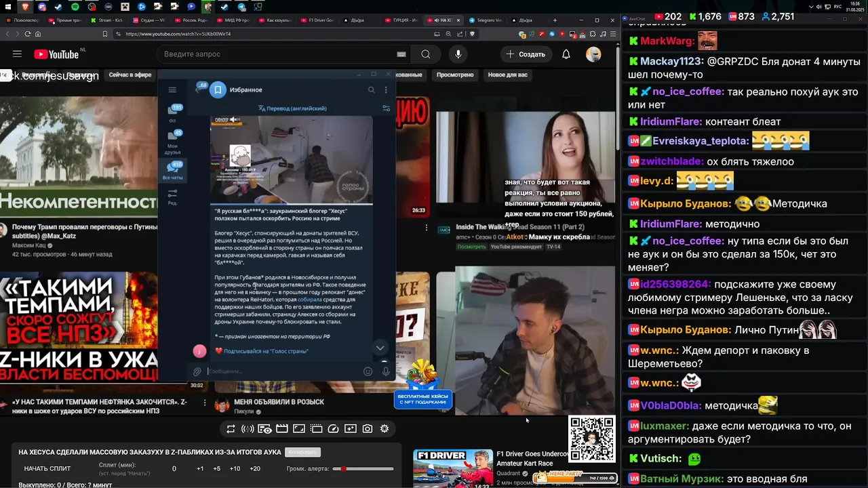The image size is (868, 488).
Task: Click the speedometer icon in player toolbar
Action: 333,428
